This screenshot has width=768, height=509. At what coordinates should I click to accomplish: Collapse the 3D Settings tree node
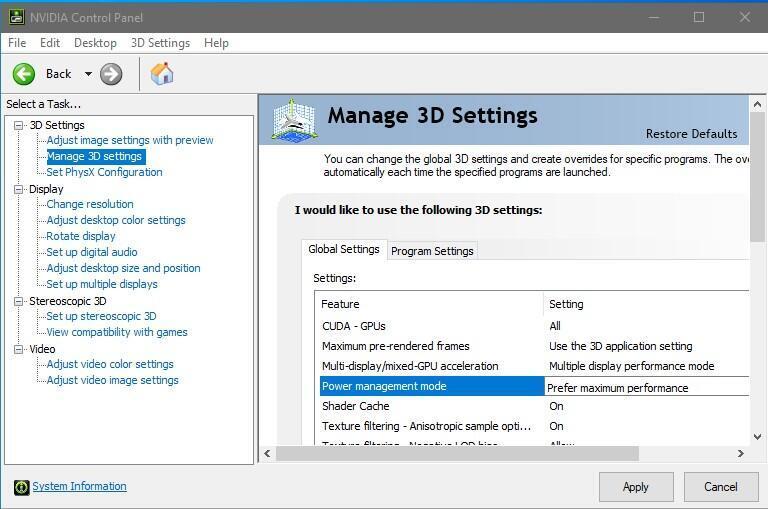18,125
